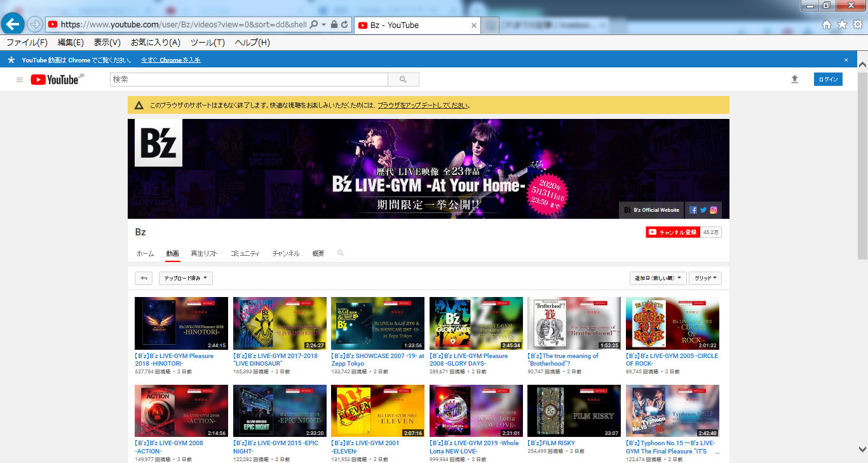The width and height of the screenshot is (868, 463).
Task: Click the back arrow button above videos
Action: pyautogui.click(x=144, y=278)
